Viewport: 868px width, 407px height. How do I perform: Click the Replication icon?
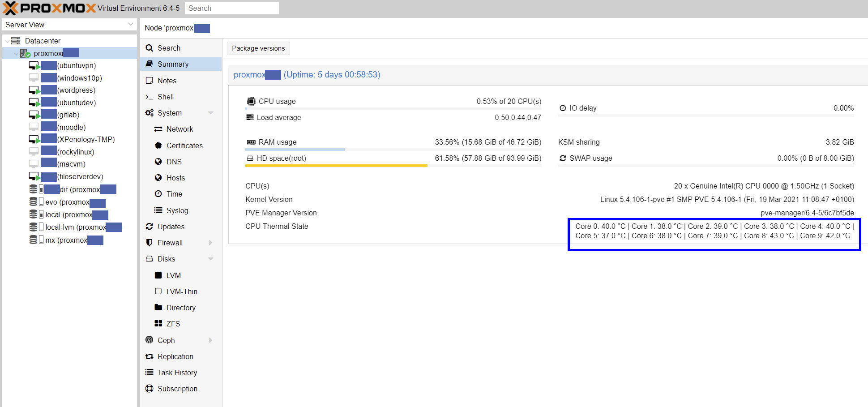click(x=150, y=356)
